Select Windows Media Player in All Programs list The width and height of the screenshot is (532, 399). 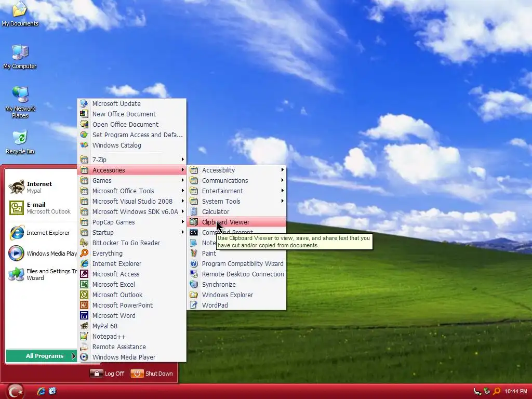[x=132, y=357]
